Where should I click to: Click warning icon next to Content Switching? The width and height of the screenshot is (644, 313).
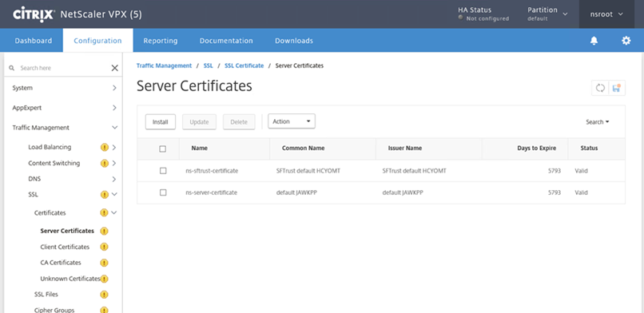105,163
